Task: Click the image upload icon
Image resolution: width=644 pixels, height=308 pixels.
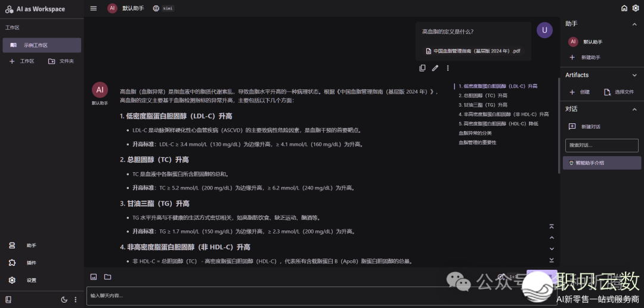Action: pyautogui.click(x=94, y=277)
